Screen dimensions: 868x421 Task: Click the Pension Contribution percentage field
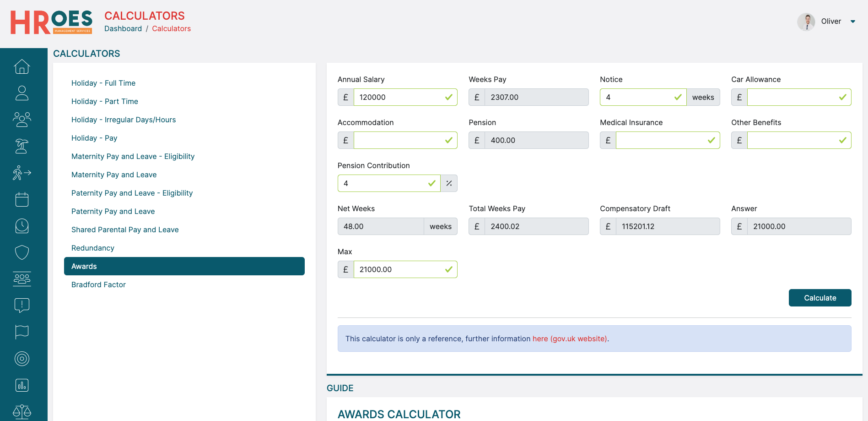(384, 183)
